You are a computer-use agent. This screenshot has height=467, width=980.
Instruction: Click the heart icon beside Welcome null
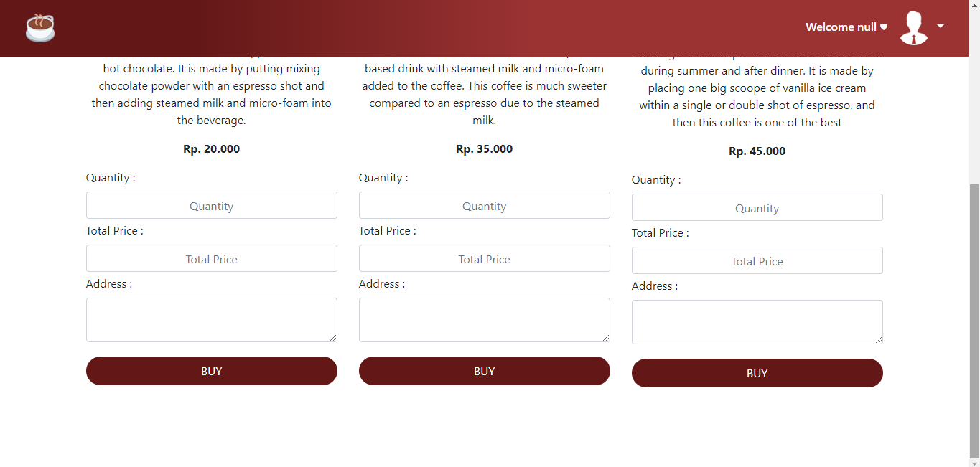(884, 27)
